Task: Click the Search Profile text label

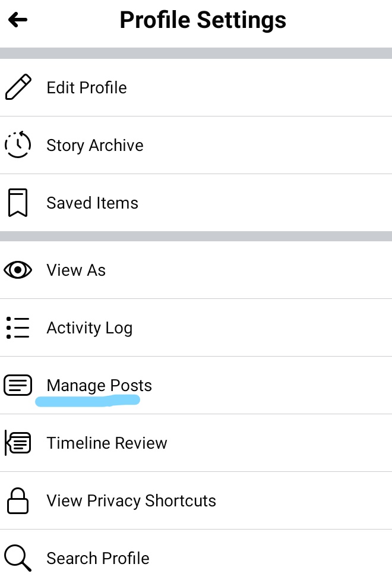Action: pyautogui.click(x=98, y=559)
